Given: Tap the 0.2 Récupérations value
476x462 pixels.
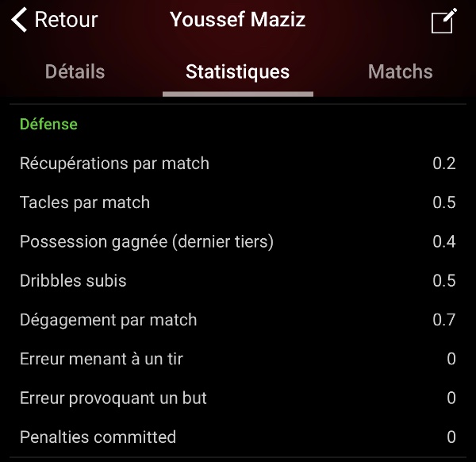Looking at the screenshot, I should pyautogui.click(x=444, y=164).
